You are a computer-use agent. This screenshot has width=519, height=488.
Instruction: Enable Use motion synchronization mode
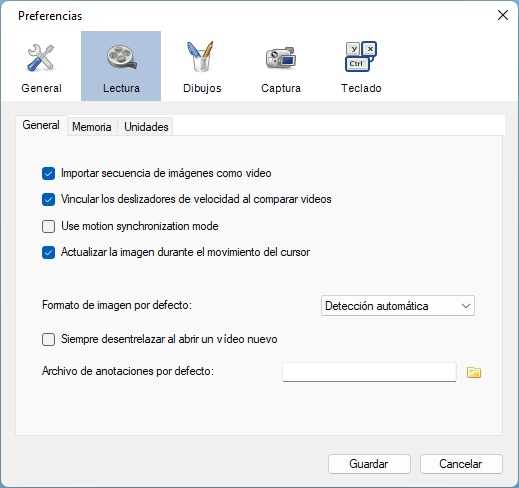[x=48, y=226]
